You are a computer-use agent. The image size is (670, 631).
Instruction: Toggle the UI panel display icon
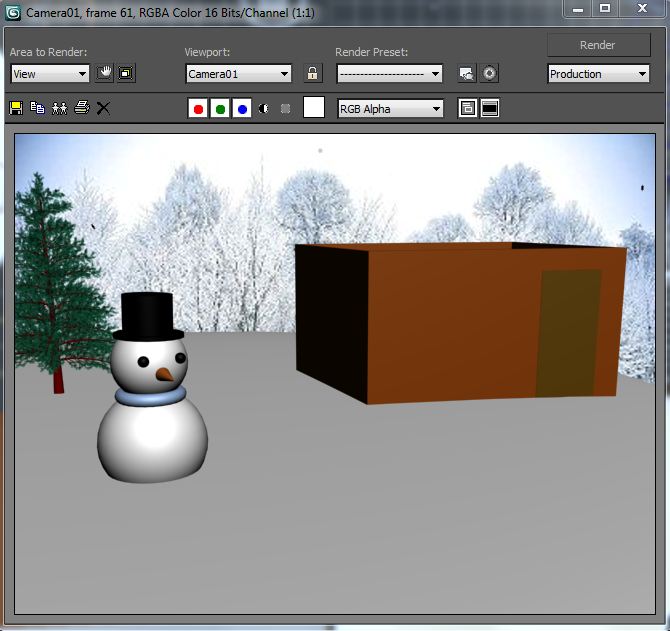490,108
